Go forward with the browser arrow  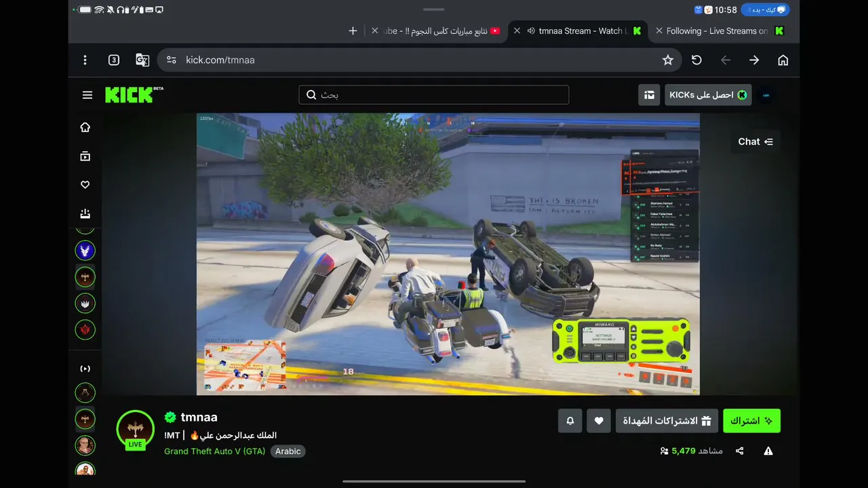coord(754,60)
